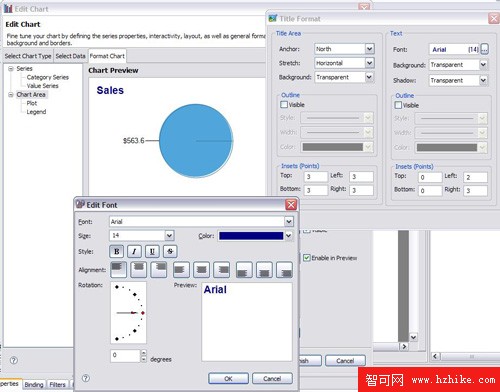
Task: Toggle the Underline font style button
Action: 152,252
